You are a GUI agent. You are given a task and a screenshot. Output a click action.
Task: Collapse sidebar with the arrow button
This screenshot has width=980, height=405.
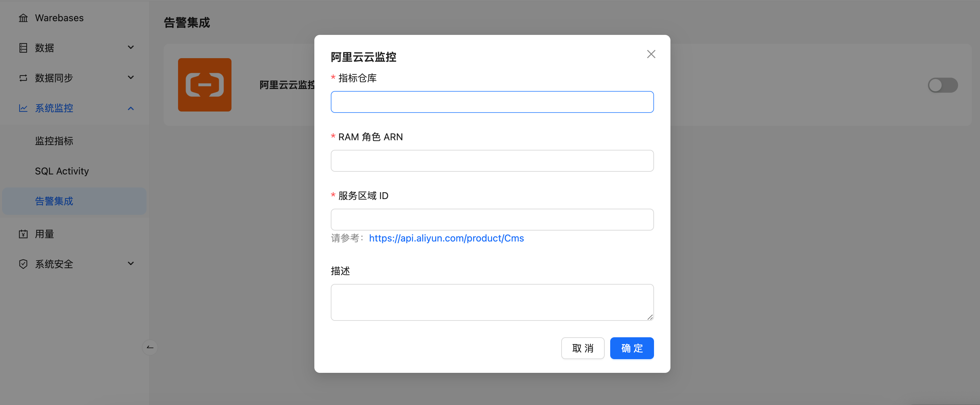150,347
